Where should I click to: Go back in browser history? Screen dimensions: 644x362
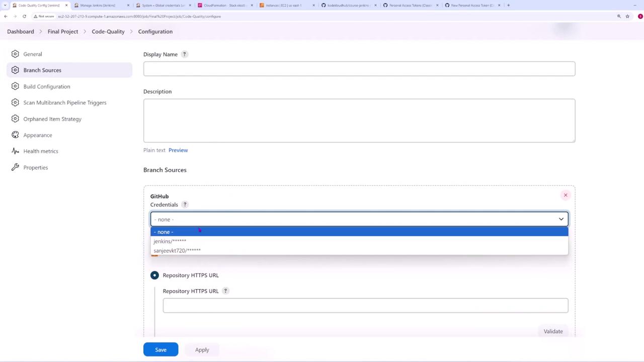click(x=6, y=16)
